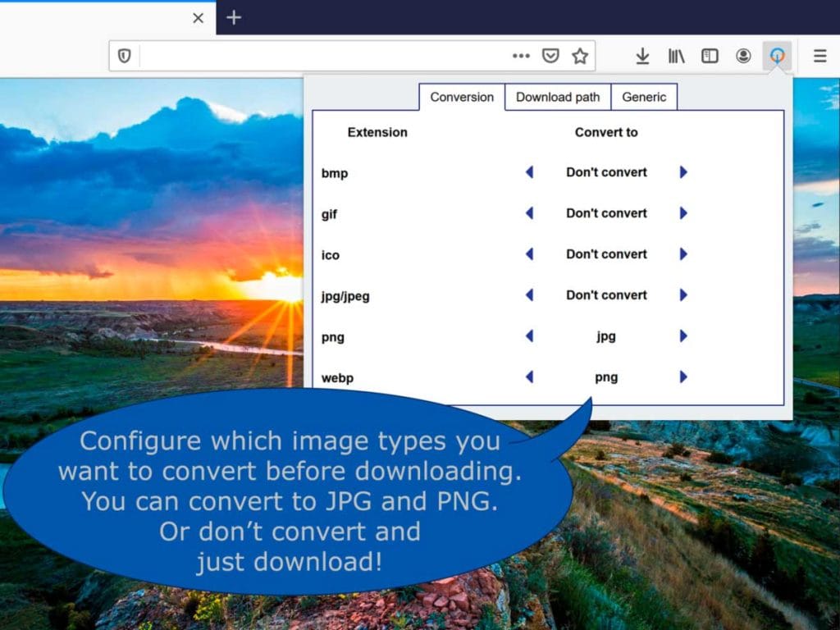Click the webp row's png value
840x630 pixels.
point(606,377)
